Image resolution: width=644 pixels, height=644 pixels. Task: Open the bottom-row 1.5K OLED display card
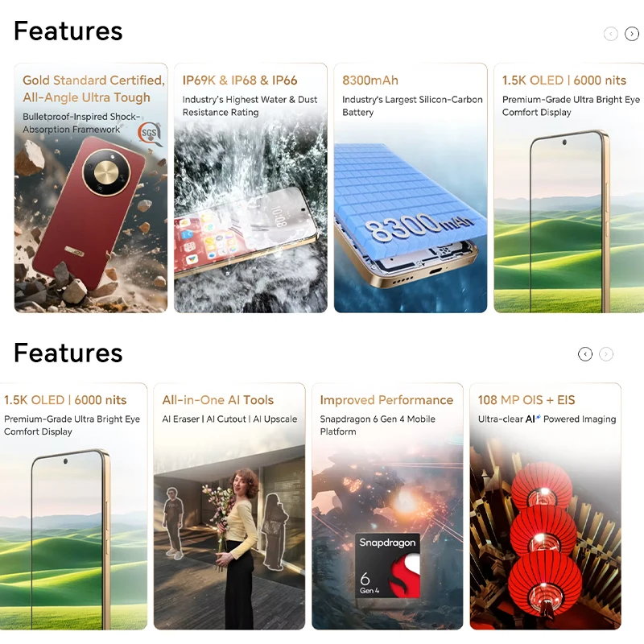point(73,506)
